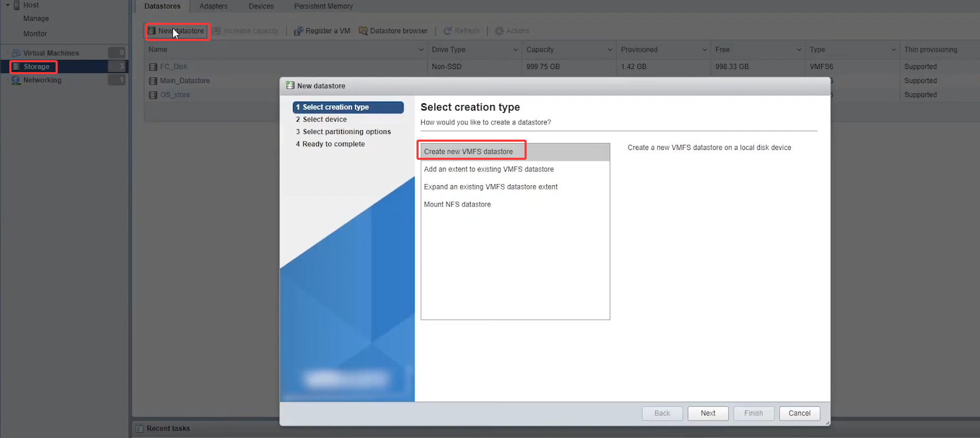Choose Add an extent to existing VMFS datastore
This screenshot has width=980, height=438.
pyautogui.click(x=515, y=169)
